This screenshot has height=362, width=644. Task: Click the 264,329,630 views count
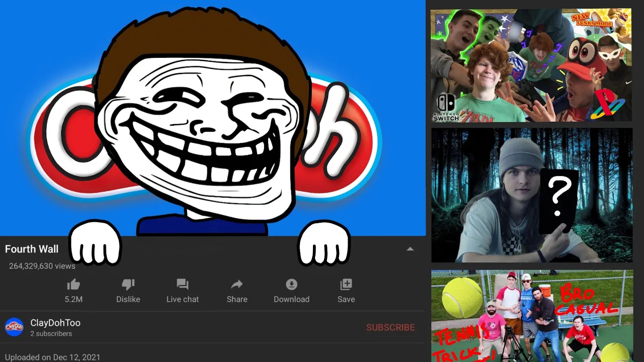(x=42, y=266)
